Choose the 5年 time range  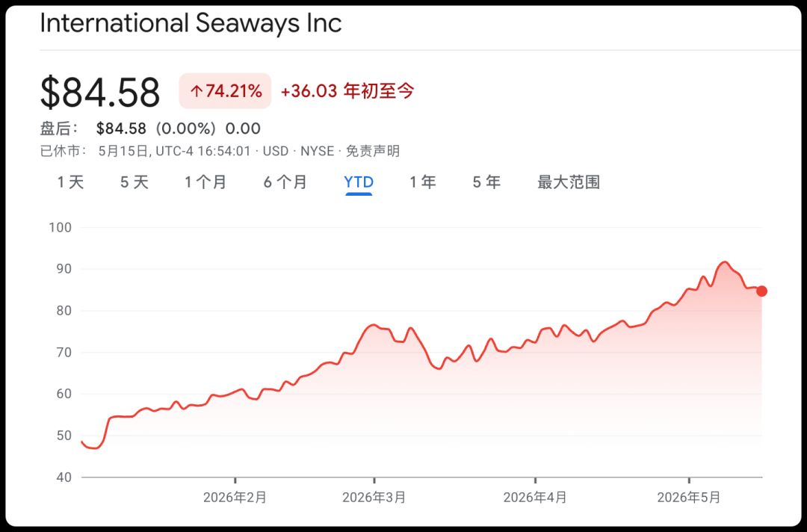click(x=486, y=182)
